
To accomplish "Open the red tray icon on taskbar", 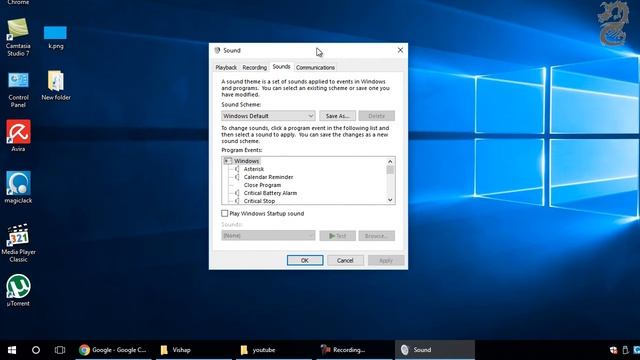I will click(613, 350).
